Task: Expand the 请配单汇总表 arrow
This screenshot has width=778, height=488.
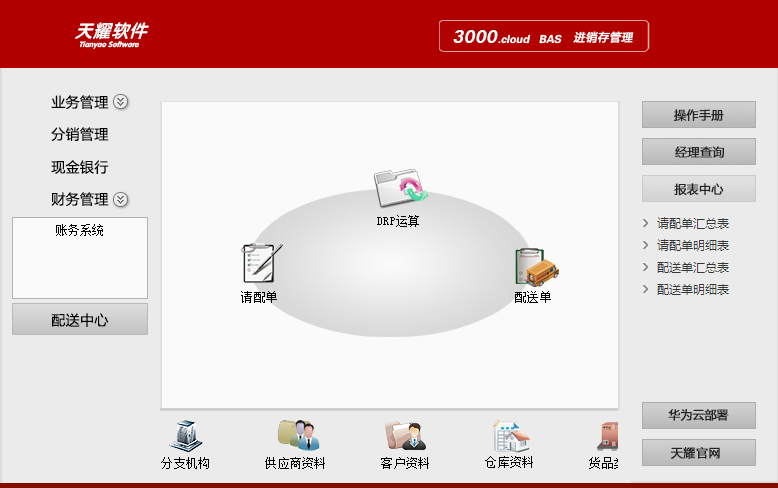Action: pyautogui.click(x=646, y=223)
